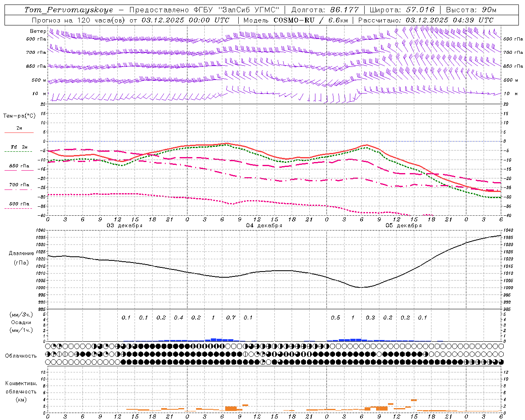Select the Осадки precipitation label
The height and width of the screenshot is (420, 525).
coord(21,322)
